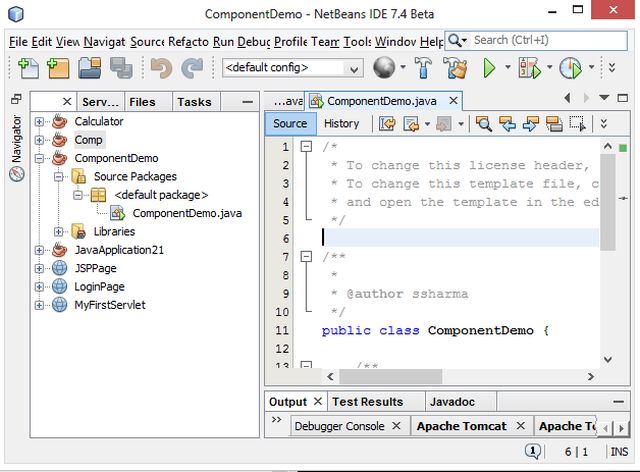Open the Profile Project dropdown arrow
The image size is (640, 472).
tap(591, 67)
